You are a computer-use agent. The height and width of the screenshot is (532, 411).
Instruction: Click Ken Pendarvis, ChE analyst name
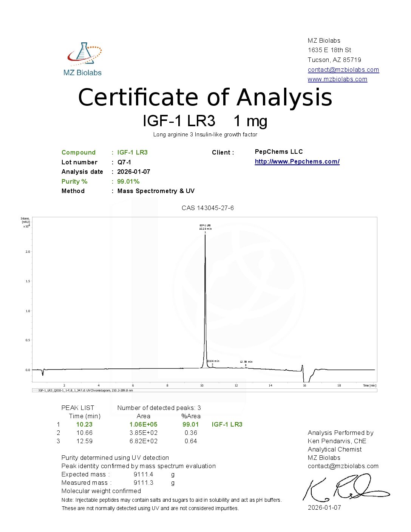point(337,441)
